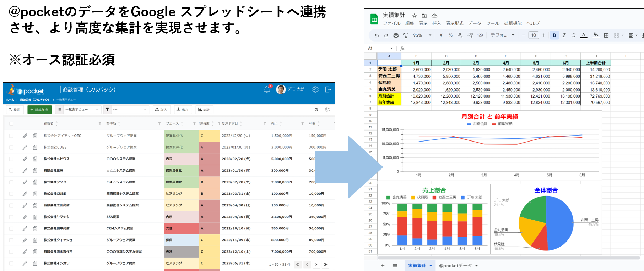644x271 pixels.
Task: Click the font size field showing 10
Action: pos(534,35)
